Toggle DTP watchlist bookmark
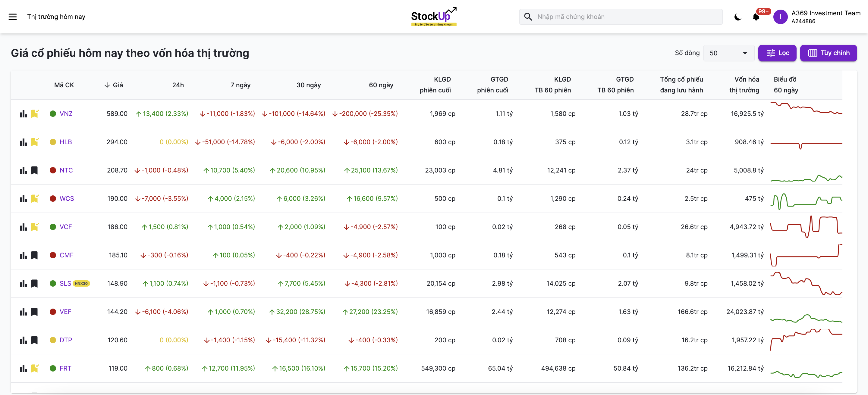868x395 pixels. 34,340
